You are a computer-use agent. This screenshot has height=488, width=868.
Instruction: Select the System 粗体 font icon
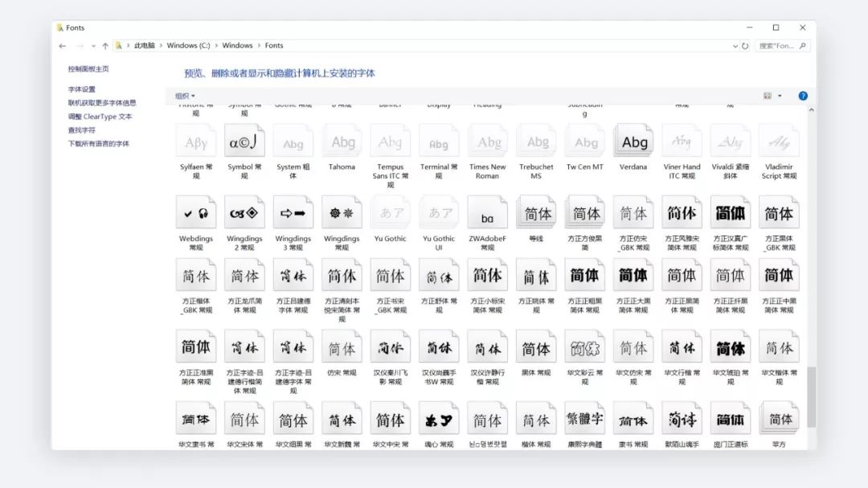tap(293, 141)
